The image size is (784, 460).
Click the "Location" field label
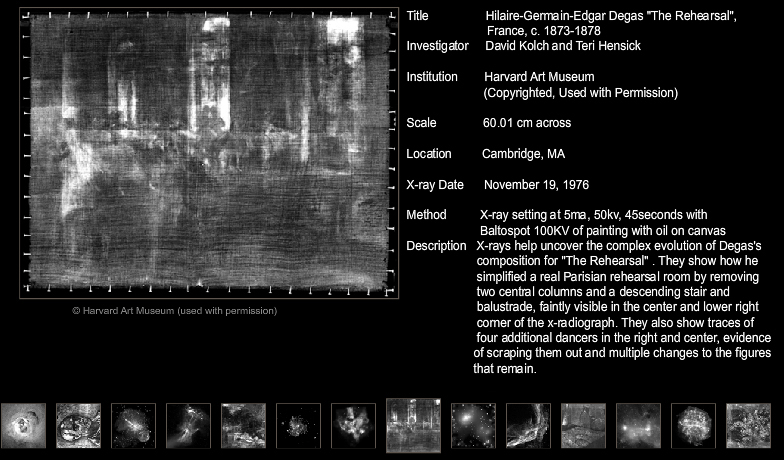tap(429, 154)
